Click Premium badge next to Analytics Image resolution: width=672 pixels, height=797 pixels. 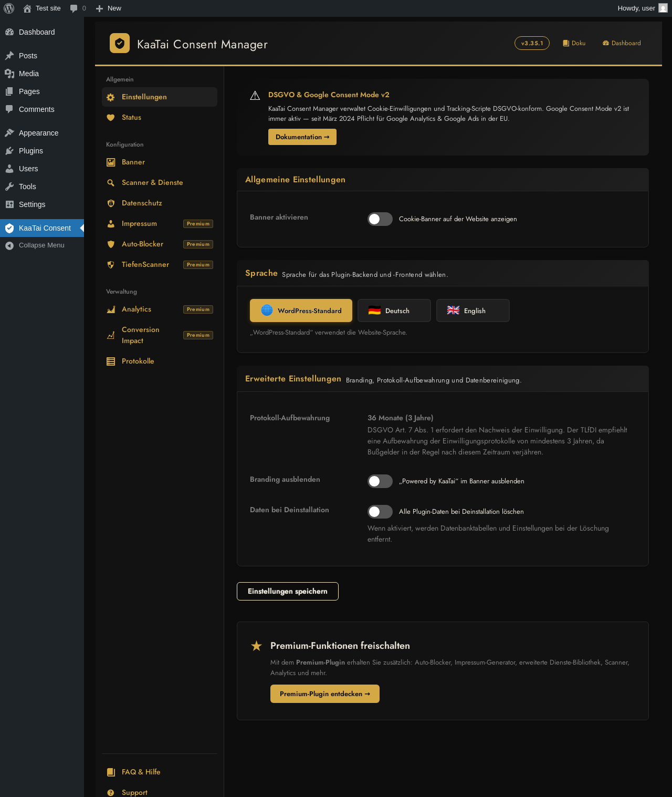[198, 309]
